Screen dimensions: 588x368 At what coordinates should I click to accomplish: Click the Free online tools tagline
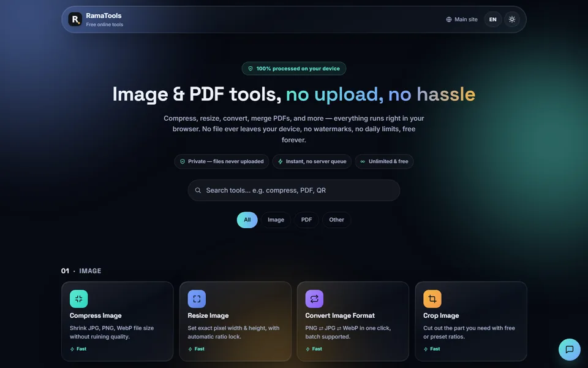(x=105, y=25)
